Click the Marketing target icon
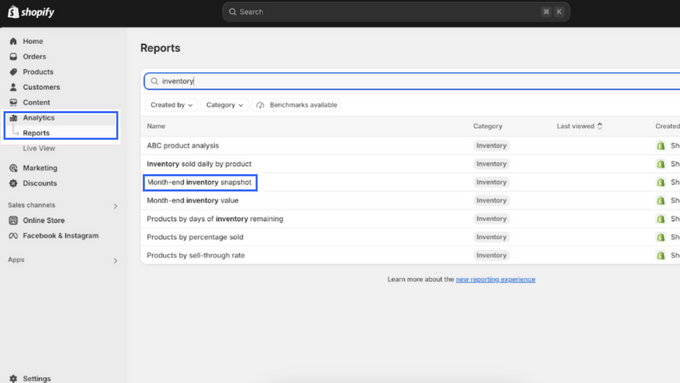 pos(13,168)
